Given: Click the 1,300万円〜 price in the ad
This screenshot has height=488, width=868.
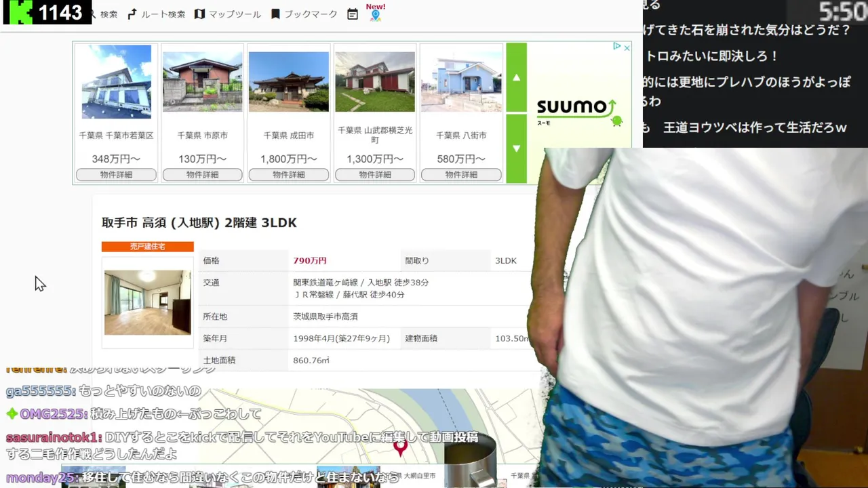Looking at the screenshot, I should [375, 159].
